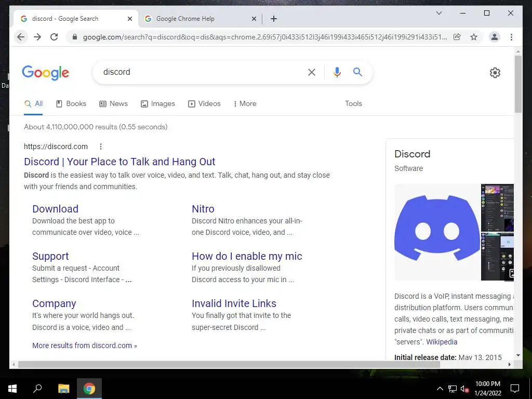This screenshot has width=532, height=399.
Task: Open Discord Your Place to Talk result
Action: pos(119,162)
